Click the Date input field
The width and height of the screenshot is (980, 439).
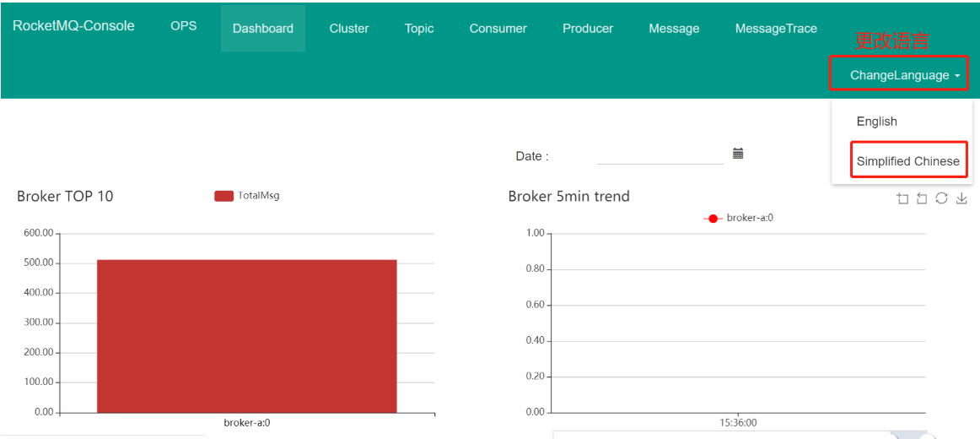click(x=660, y=155)
